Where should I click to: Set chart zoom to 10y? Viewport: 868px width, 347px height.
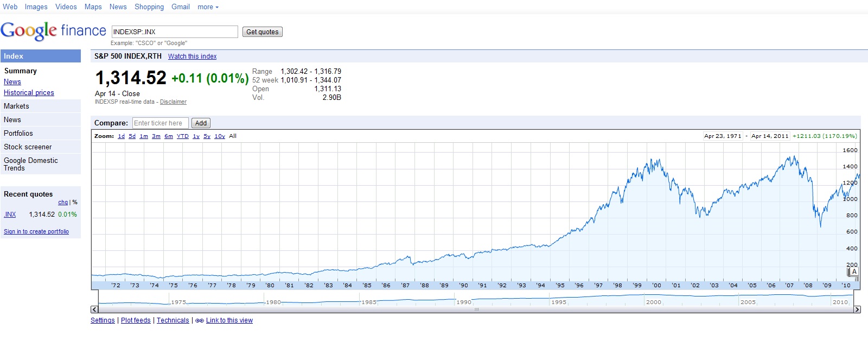tap(220, 136)
